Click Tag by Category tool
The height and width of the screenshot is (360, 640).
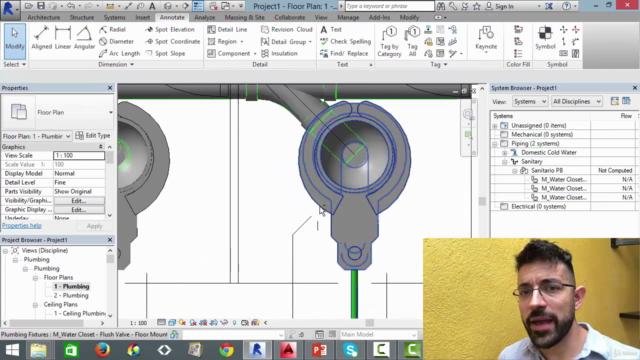[389, 41]
